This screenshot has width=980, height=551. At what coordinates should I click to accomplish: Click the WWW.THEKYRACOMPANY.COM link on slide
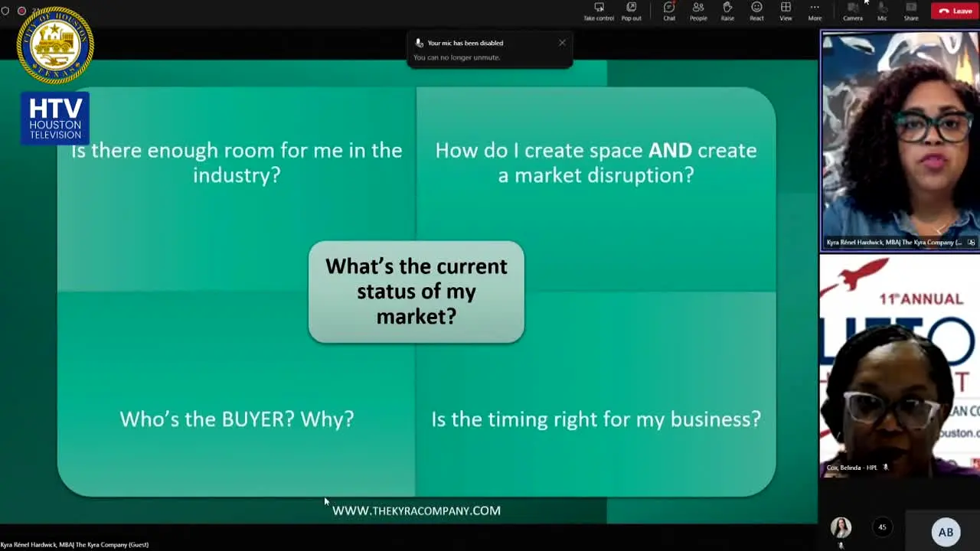pos(416,510)
